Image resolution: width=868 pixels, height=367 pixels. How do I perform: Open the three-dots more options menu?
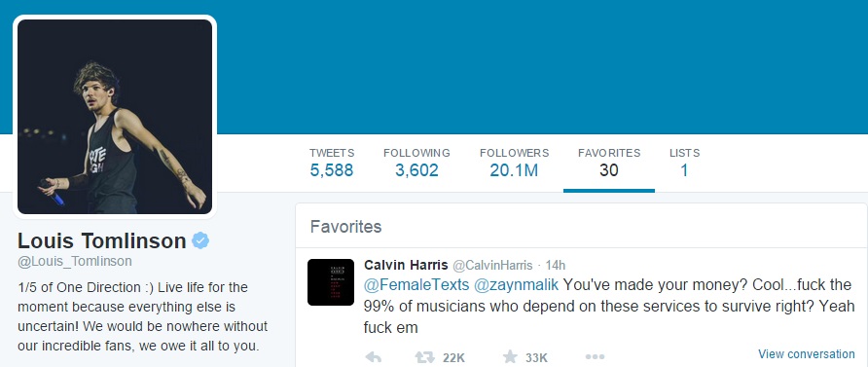595,357
